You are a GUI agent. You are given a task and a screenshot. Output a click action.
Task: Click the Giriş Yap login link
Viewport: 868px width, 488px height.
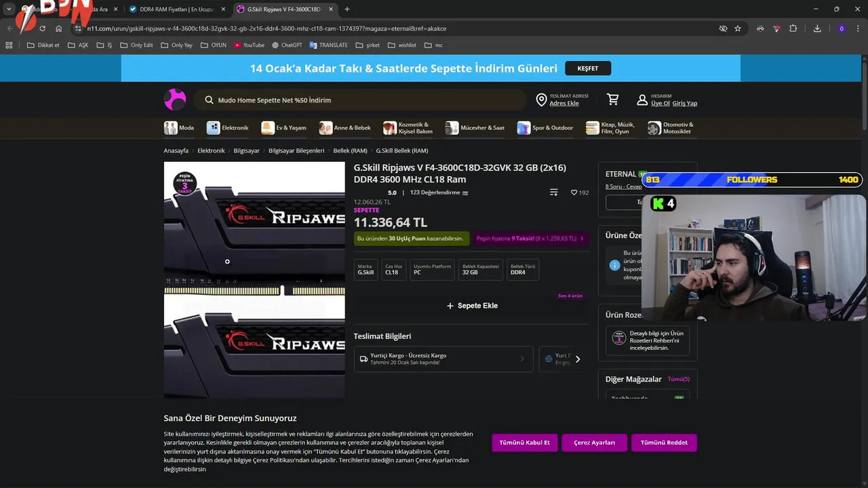[x=685, y=103]
